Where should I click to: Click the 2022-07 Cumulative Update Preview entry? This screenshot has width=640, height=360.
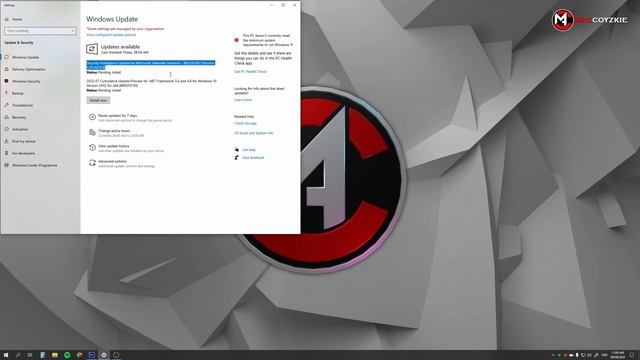(x=151, y=83)
